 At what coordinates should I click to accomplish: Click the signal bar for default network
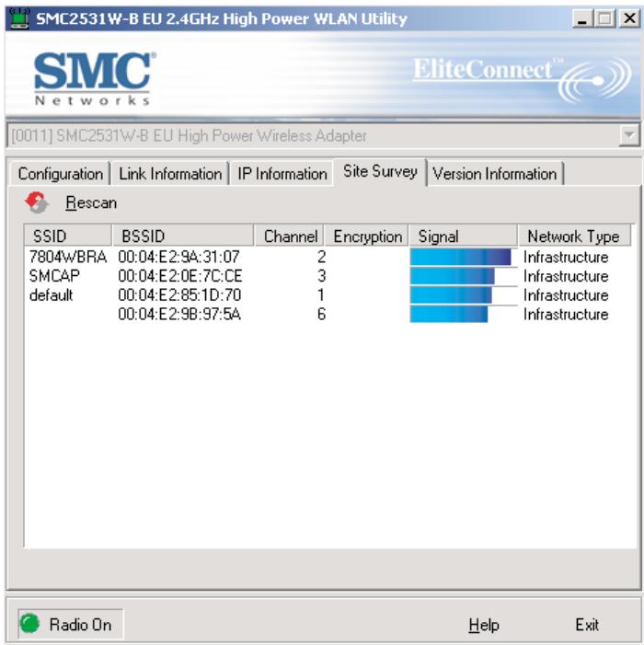pos(451,295)
